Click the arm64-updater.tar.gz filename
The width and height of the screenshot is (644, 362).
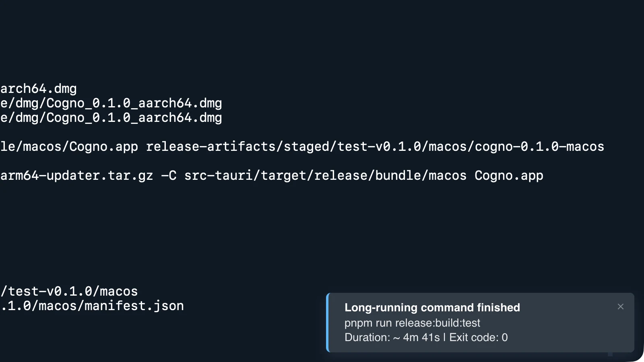tap(76, 175)
